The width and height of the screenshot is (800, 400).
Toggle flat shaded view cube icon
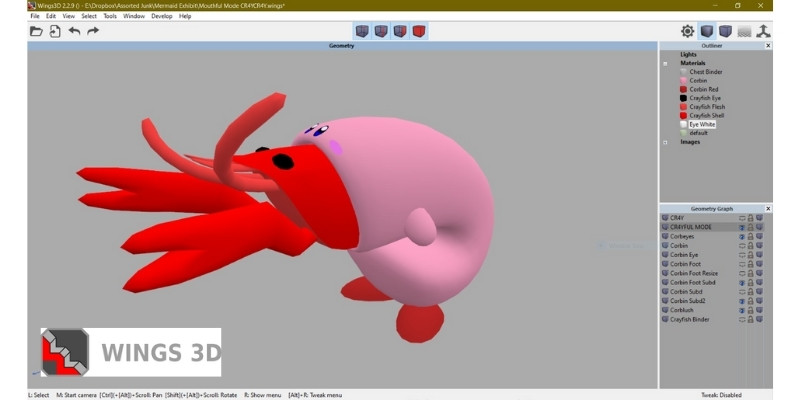706,31
